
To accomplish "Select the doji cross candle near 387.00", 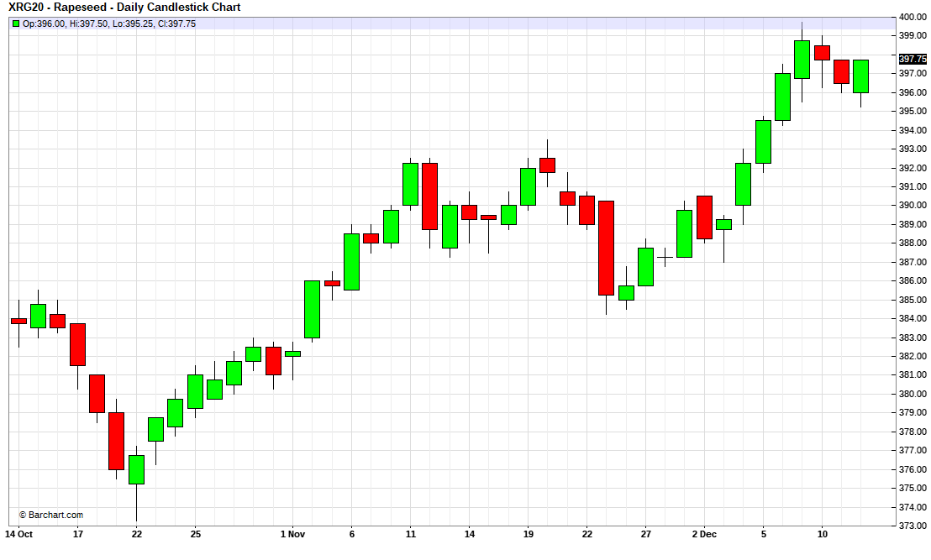I will 665,258.
